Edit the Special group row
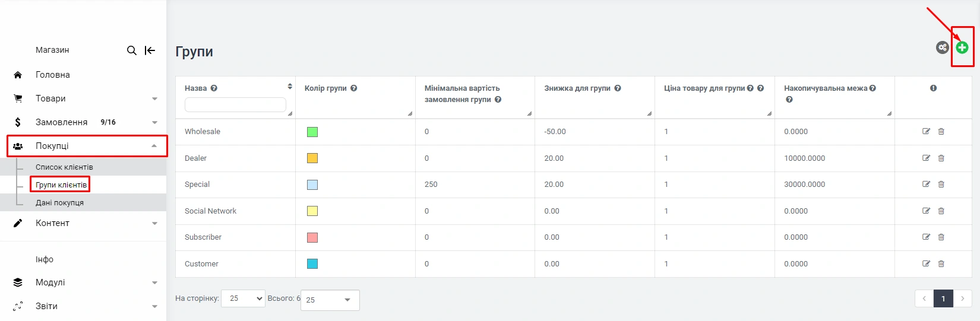Screen dimensions: 980x321 [x=926, y=185]
